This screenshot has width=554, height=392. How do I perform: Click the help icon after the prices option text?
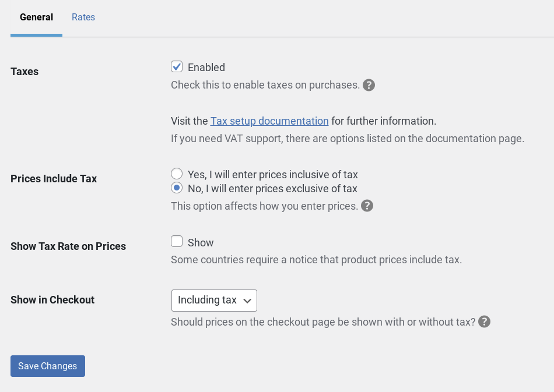click(x=367, y=206)
